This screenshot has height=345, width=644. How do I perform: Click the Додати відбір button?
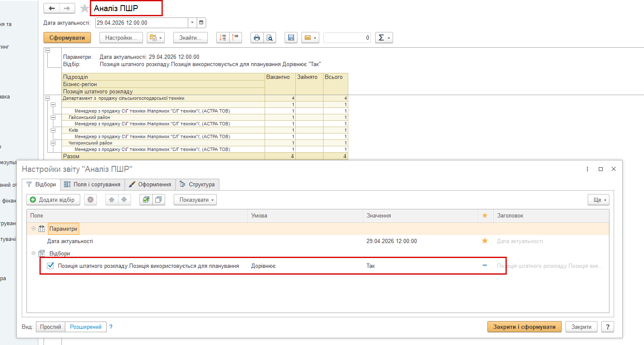point(53,200)
